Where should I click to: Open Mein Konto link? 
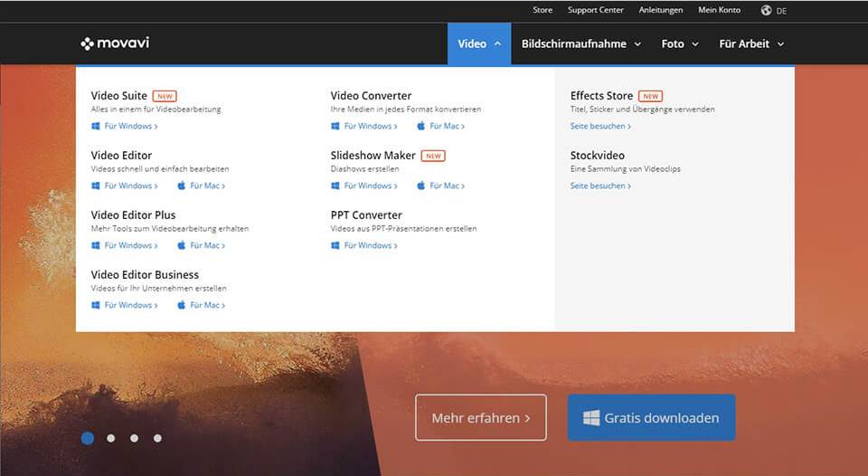tap(719, 10)
